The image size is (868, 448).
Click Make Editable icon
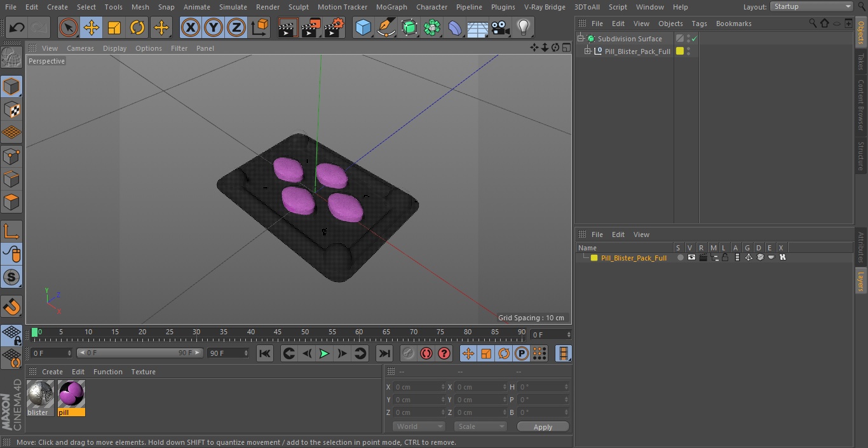click(x=11, y=57)
